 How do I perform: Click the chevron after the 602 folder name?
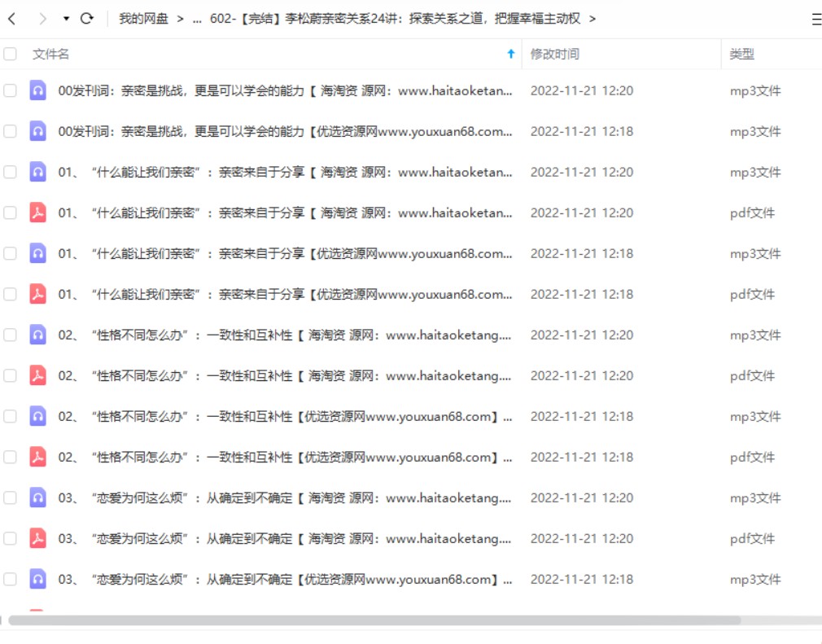(x=592, y=19)
